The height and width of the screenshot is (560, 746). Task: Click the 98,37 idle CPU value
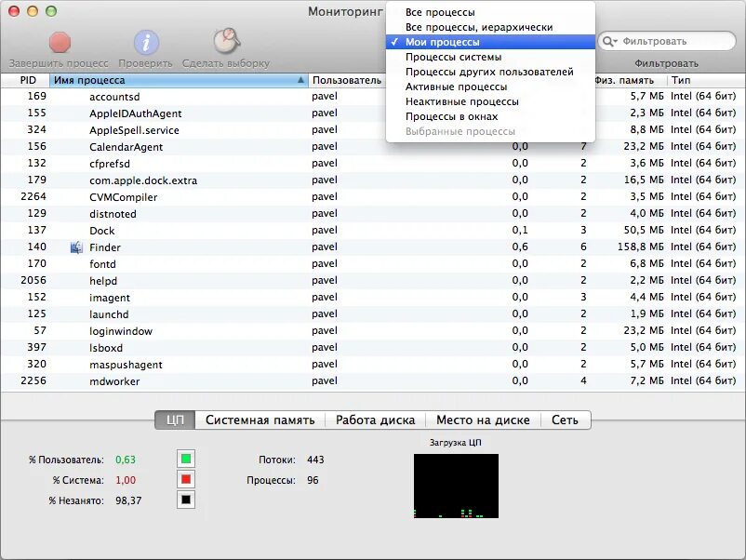128,500
